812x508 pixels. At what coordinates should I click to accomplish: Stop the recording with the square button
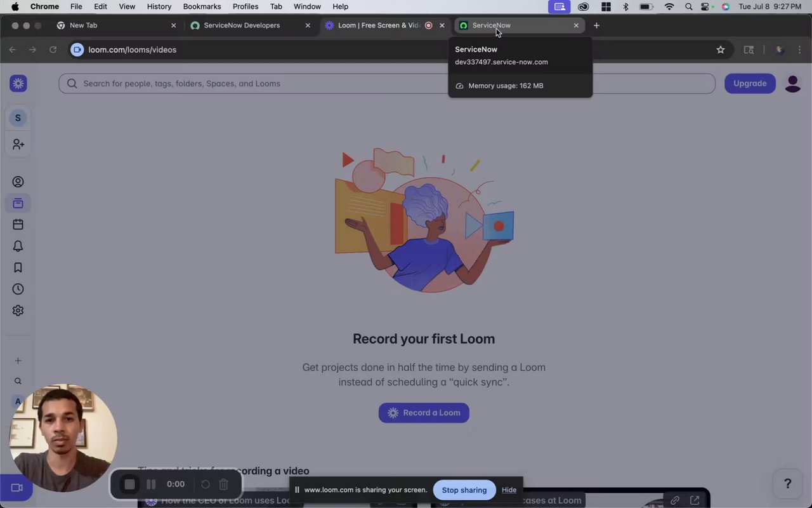click(129, 485)
